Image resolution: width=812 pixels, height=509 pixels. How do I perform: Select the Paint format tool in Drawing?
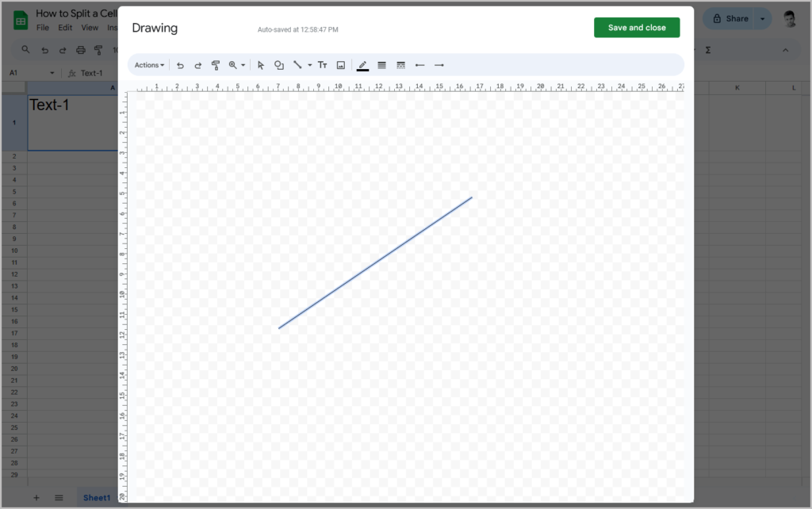tap(215, 65)
